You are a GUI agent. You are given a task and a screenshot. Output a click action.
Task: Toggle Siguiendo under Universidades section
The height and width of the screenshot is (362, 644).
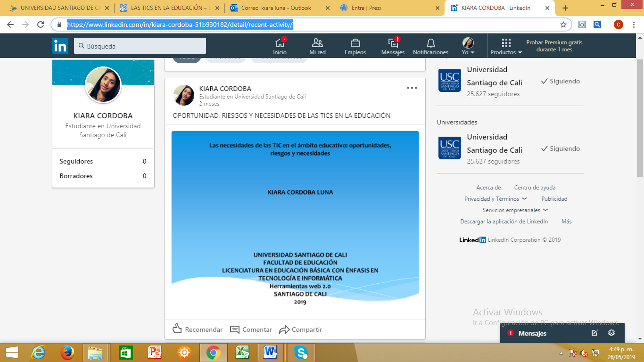561,148
